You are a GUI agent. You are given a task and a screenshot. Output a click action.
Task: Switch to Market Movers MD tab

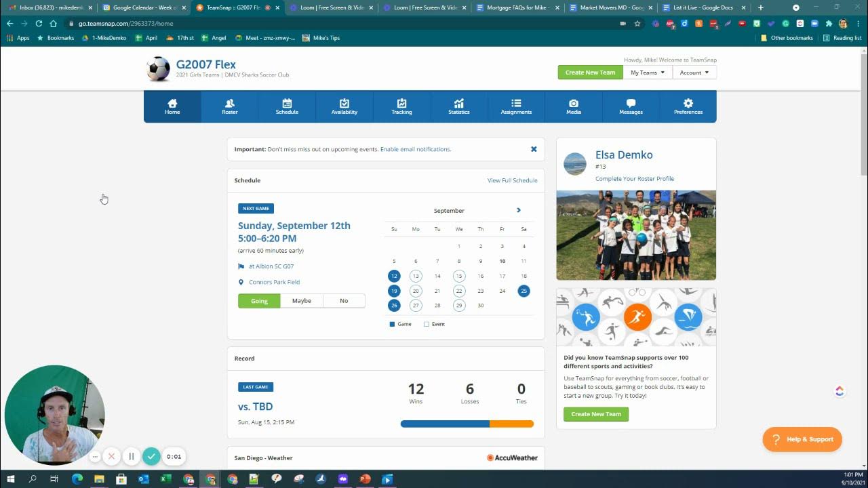point(611,7)
